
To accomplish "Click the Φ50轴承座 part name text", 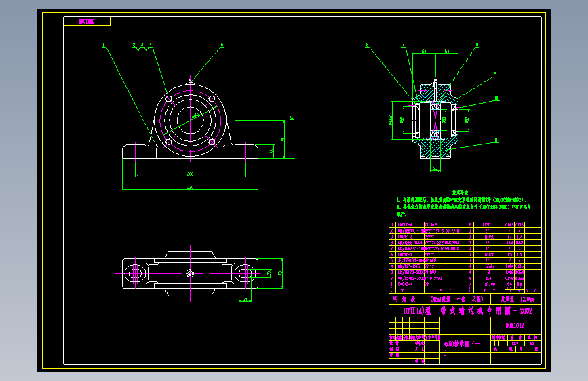I will click(462, 344).
